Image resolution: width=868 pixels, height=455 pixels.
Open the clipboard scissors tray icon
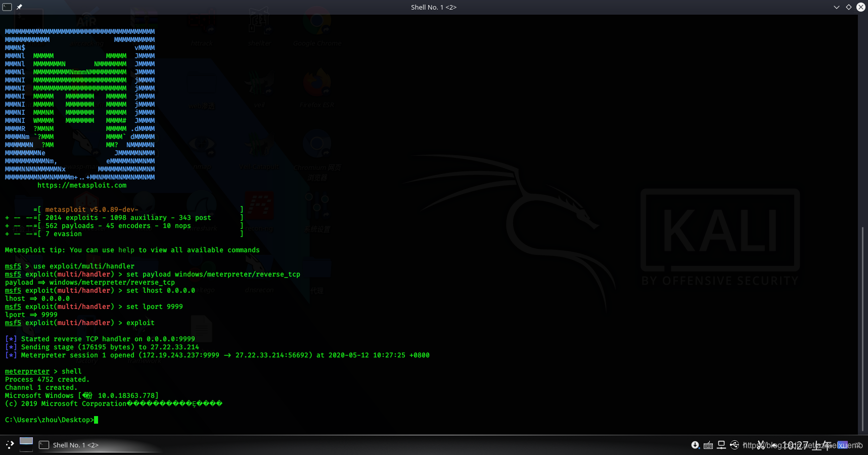[x=761, y=445]
